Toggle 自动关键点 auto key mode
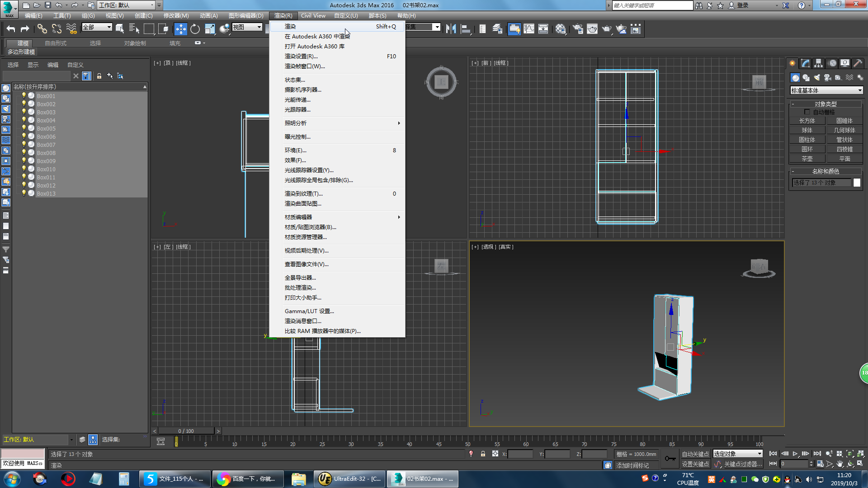This screenshot has width=868, height=488. click(695, 454)
